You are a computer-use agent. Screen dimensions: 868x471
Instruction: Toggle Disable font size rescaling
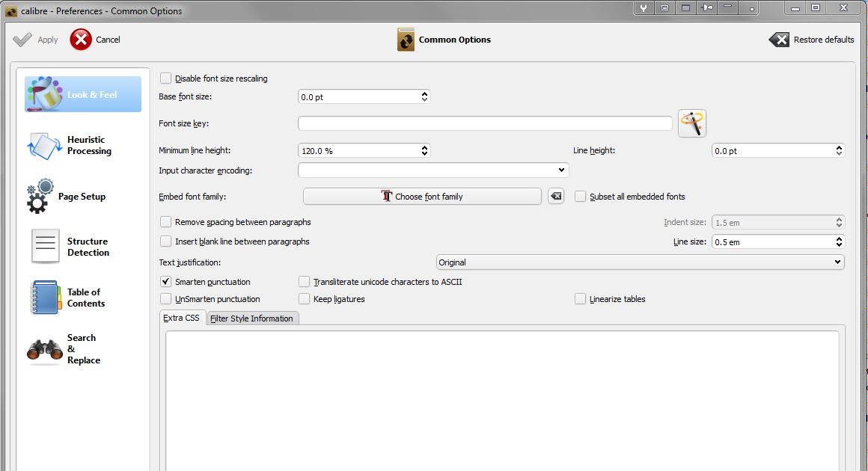[165, 78]
